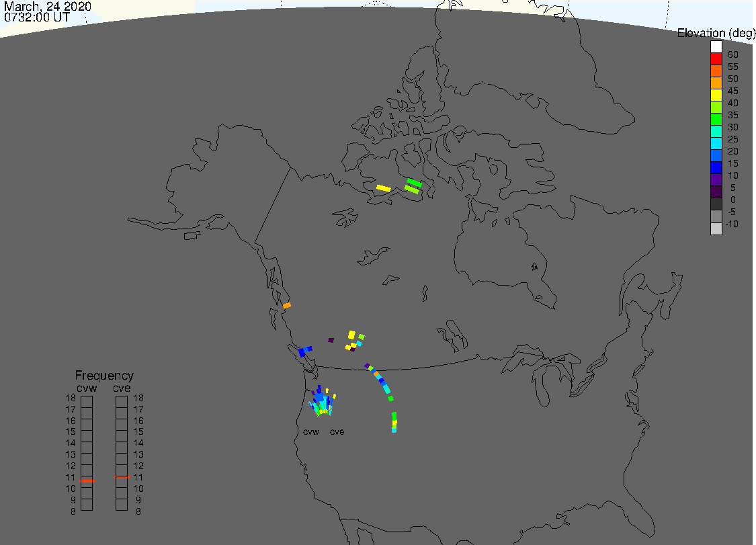
Task: Select the legend swatch between 10 and 15
Action: [716, 167]
